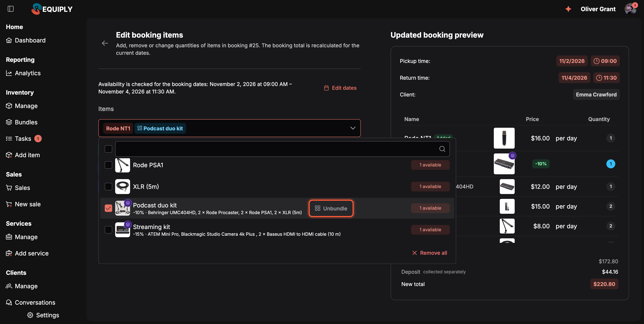Click the item search field
This screenshot has width=644, height=324.
point(282,149)
